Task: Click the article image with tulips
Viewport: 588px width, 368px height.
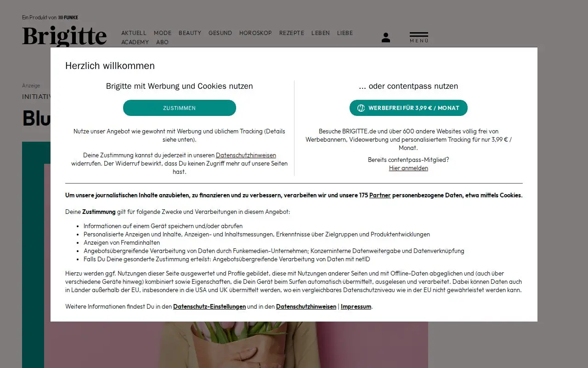Action: click(x=236, y=345)
